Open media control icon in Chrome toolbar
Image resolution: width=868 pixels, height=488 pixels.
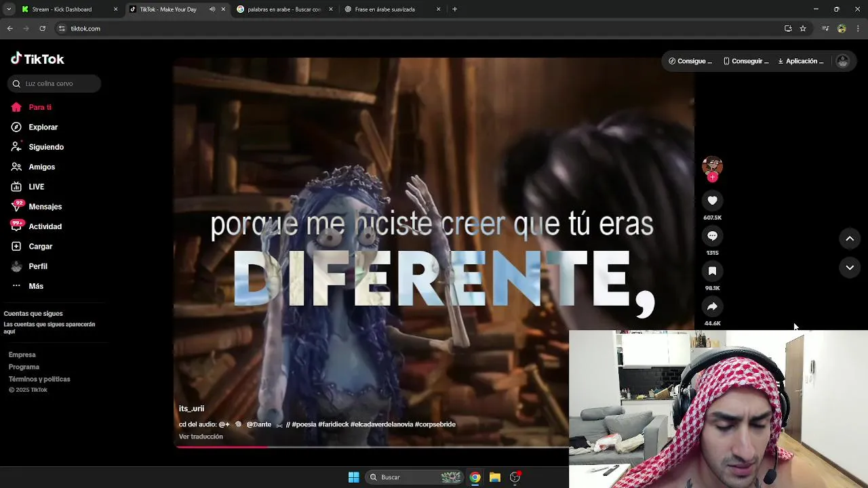click(825, 28)
